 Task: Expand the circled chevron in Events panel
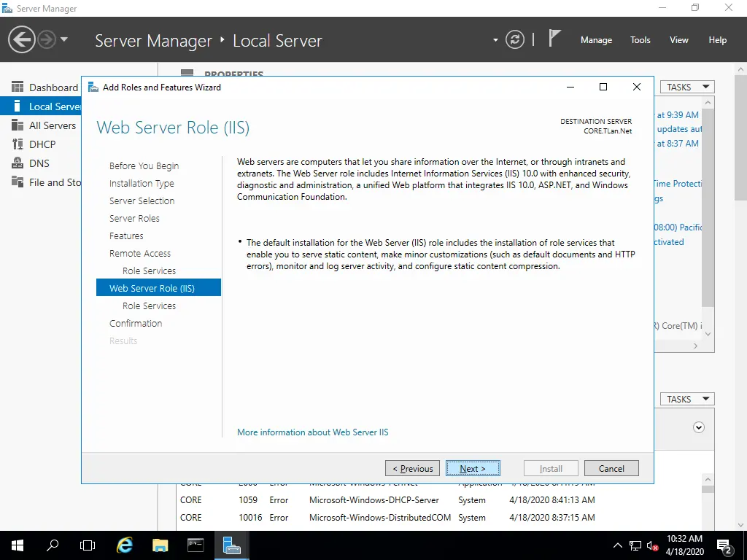(698, 427)
